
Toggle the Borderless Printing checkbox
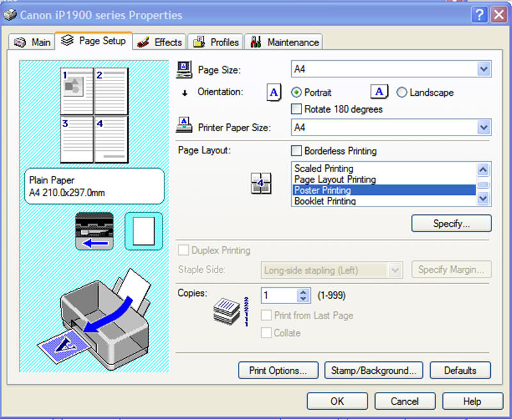[296, 152]
